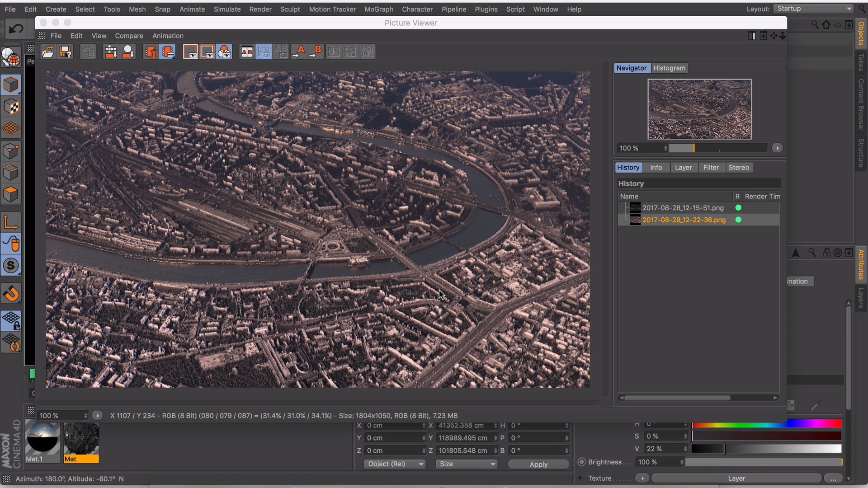Toggle visibility of compare image A
868x488 pixels.
tap(190, 52)
